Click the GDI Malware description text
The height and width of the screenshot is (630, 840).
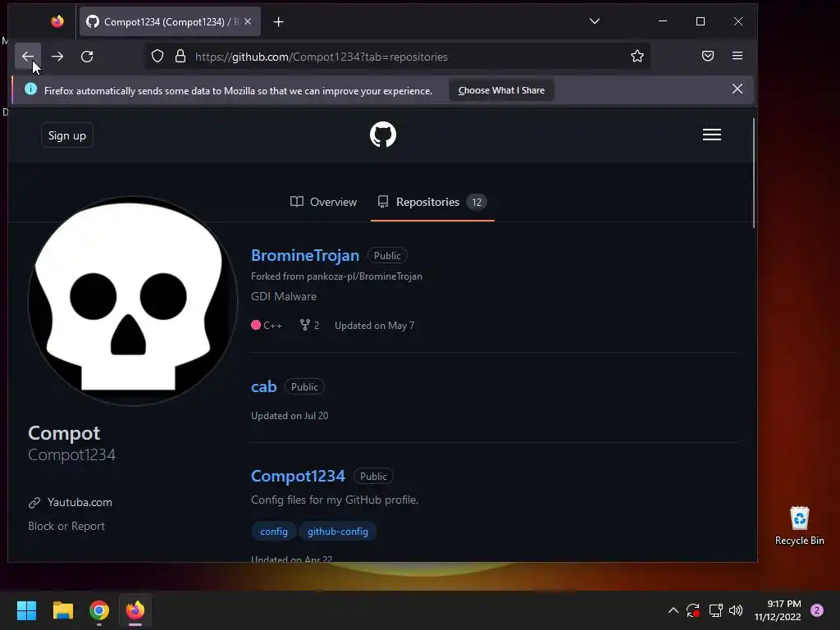click(x=283, y=296)
